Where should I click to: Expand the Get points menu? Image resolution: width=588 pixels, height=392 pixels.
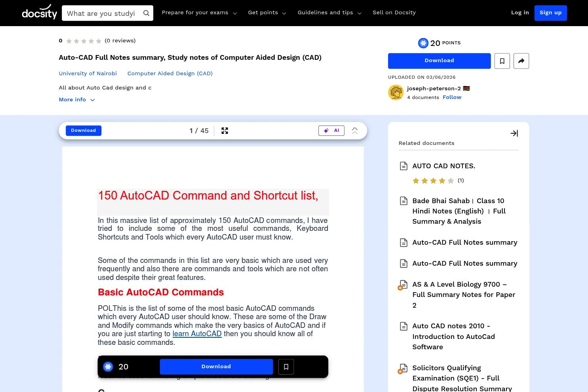coord(267,13)
